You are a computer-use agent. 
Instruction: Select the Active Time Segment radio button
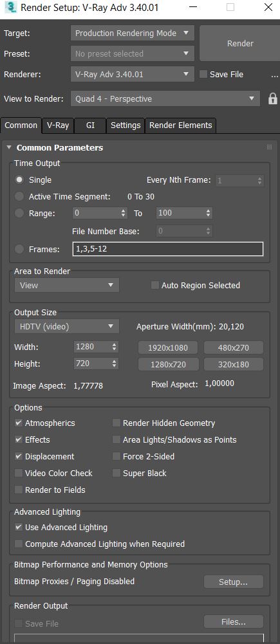pos(19,197)
